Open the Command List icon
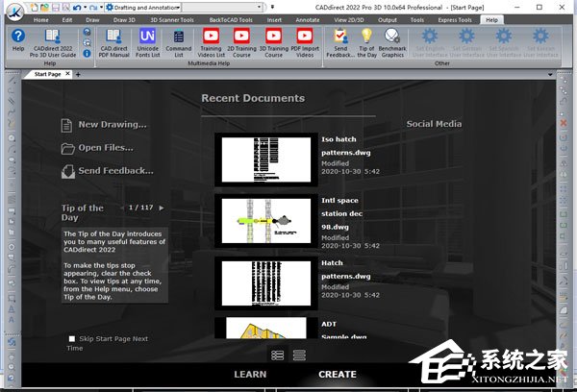Image resolution: width=577 pixels, height=392 pixels. (x=179, y=43)
